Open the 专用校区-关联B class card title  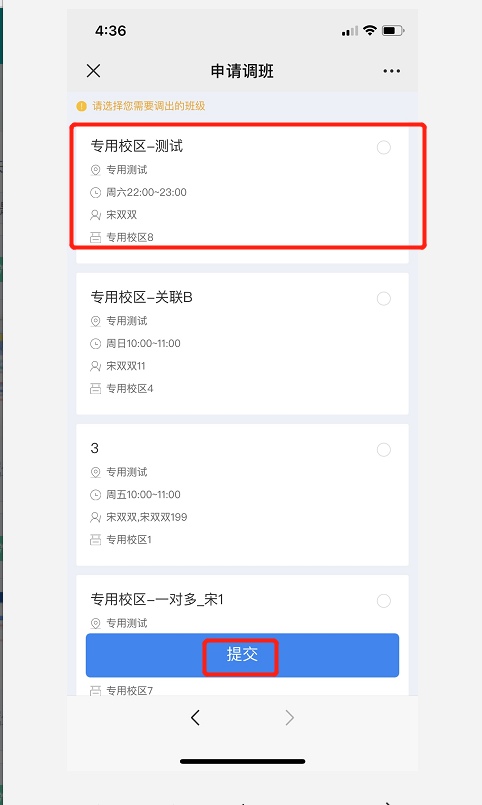(x=142, y=297)
